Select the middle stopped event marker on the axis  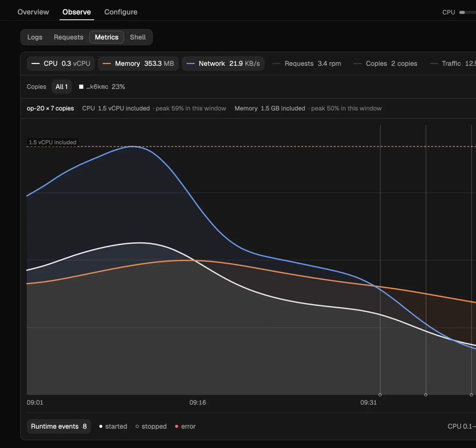(426, 395)
